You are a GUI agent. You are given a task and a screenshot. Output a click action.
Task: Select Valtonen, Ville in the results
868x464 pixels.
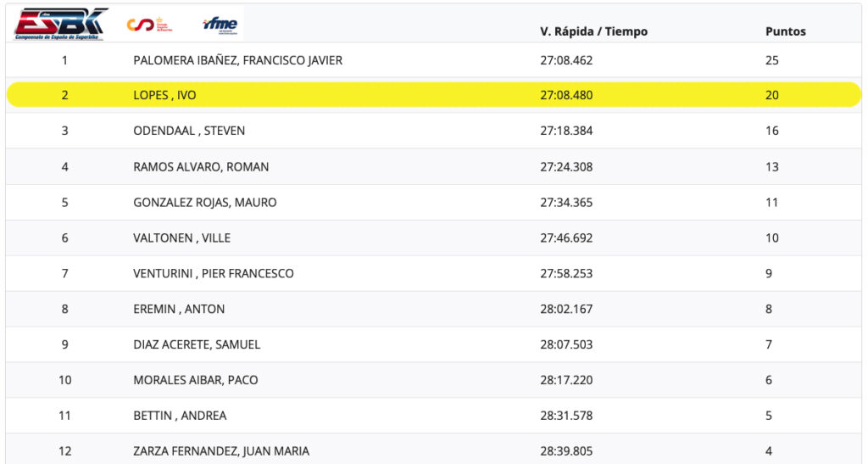click(181, 238)
